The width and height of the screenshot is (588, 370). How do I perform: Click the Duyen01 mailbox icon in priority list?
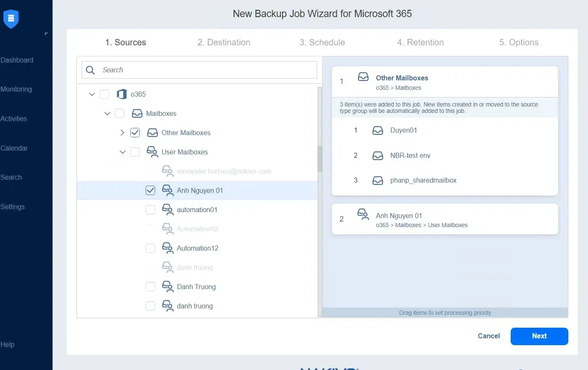378,130
